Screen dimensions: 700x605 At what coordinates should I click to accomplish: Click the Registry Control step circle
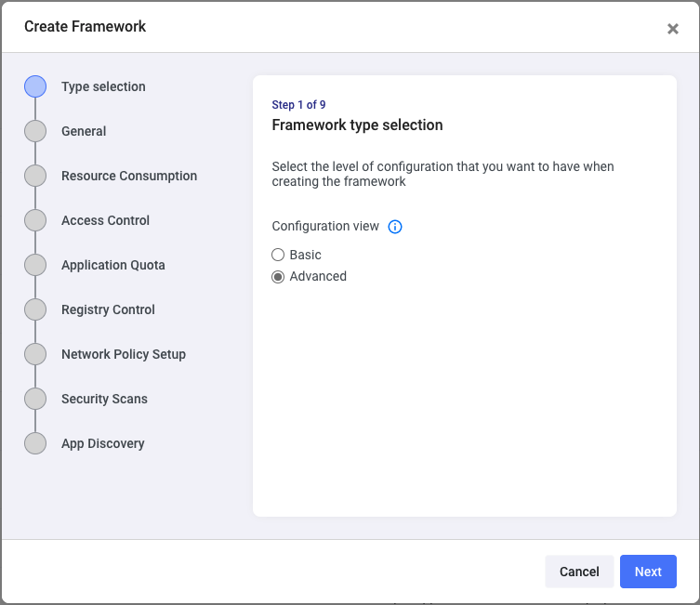(35, 309)
